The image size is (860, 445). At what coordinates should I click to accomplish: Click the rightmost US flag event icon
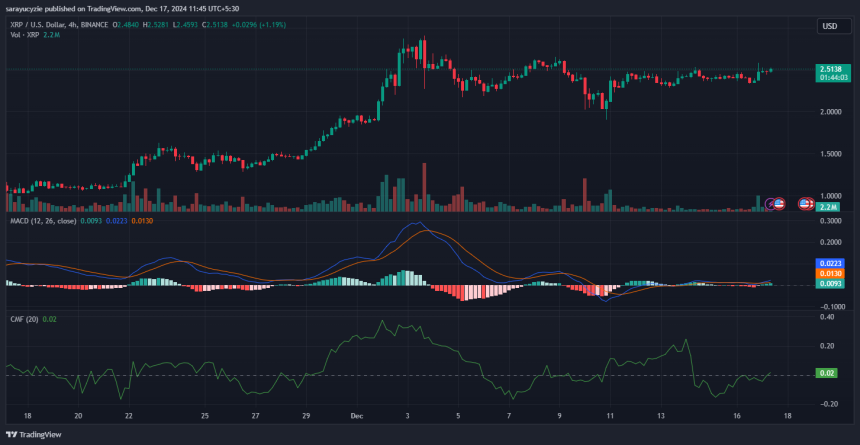[x=807, y=204]
